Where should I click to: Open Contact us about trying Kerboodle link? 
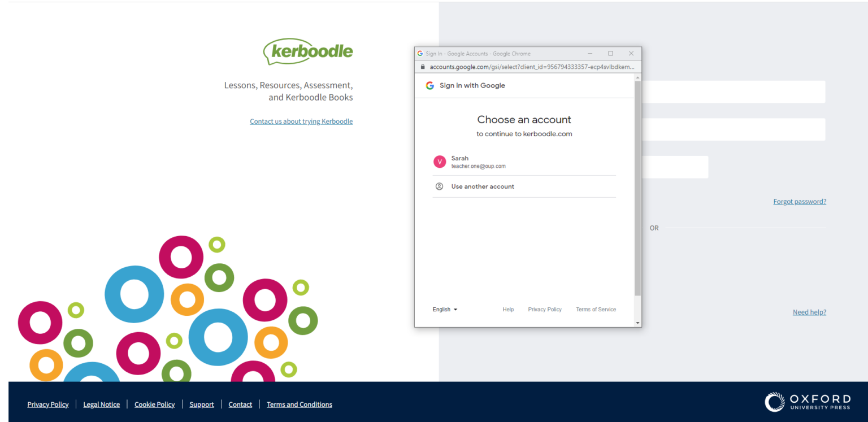(301, 121)
